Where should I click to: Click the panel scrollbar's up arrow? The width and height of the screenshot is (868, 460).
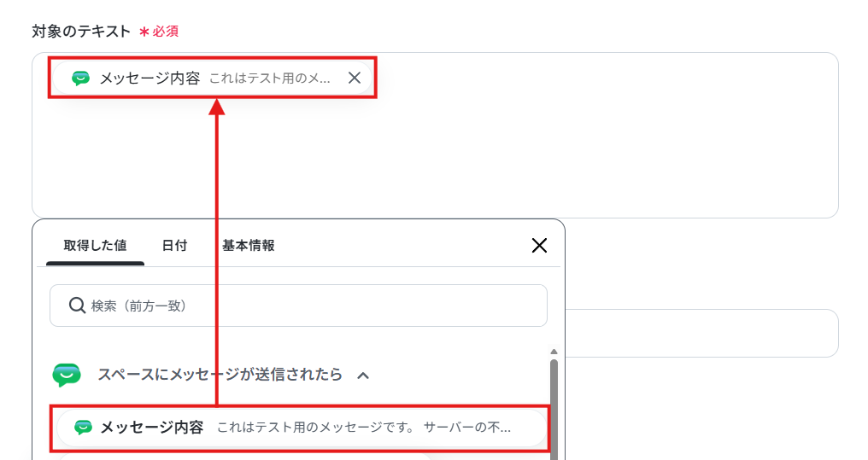(x=554, y=352)
